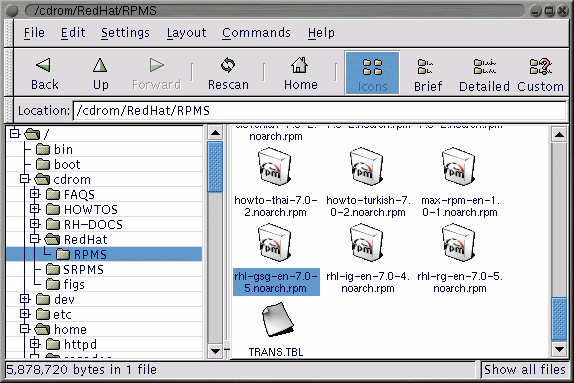Go to the Home directory
This screenshot has height=383, width=574.
pyautogui.click(x=299, y=66)
